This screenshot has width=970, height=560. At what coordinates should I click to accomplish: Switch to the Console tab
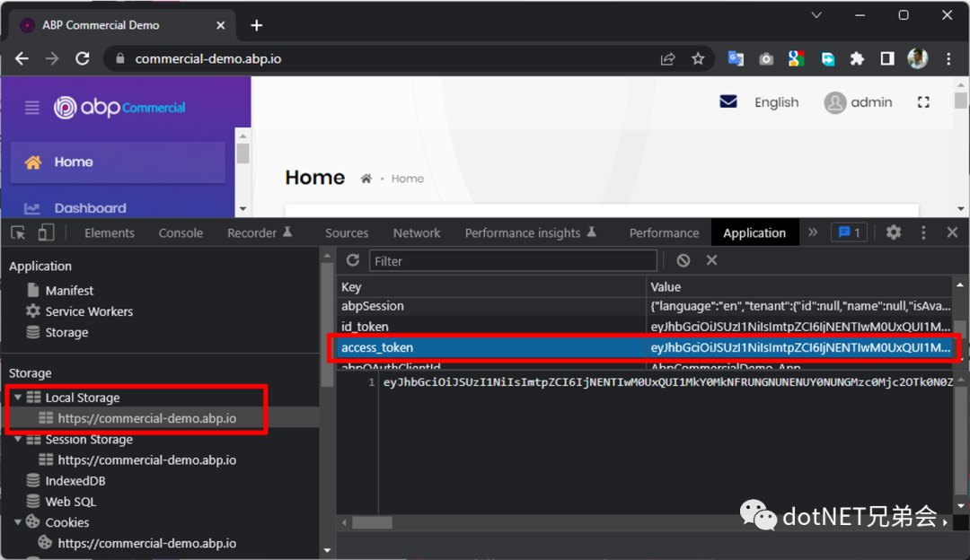[x=181, y=233]
